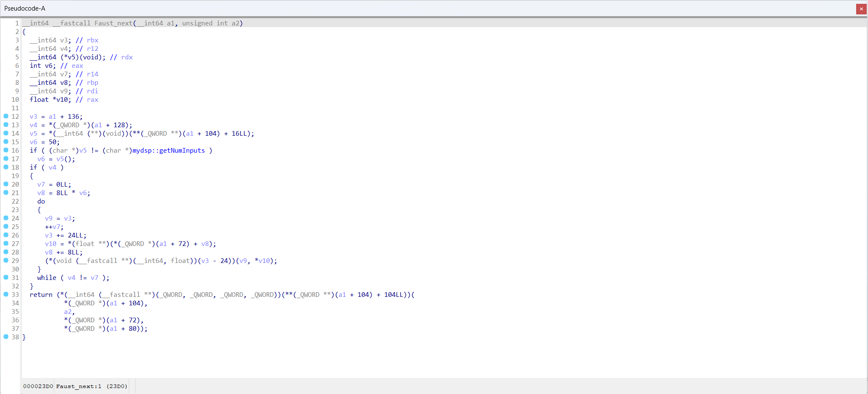The height and width of the screenshot is (394, 868).
Task: Close the Pseudocode-A view with the red X
Action: tap(861, 8)
